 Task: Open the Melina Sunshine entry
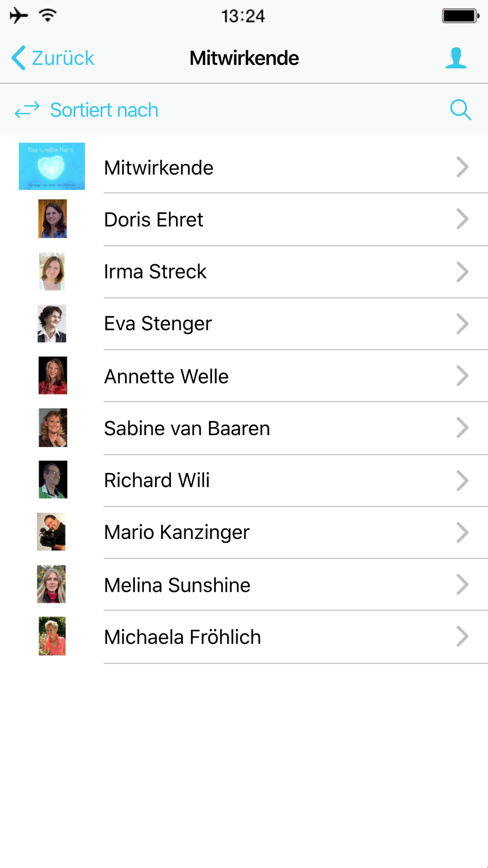[244, 584]
